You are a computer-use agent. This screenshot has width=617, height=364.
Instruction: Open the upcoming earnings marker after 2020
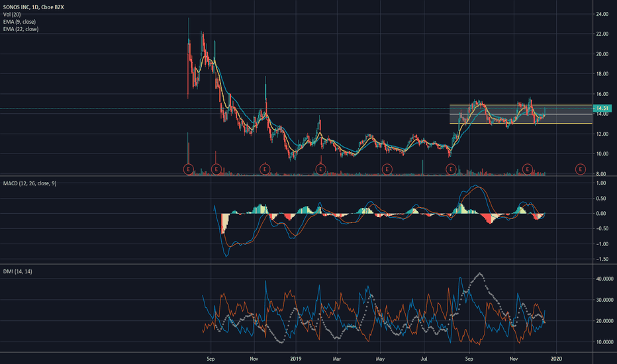click(581, 169)
